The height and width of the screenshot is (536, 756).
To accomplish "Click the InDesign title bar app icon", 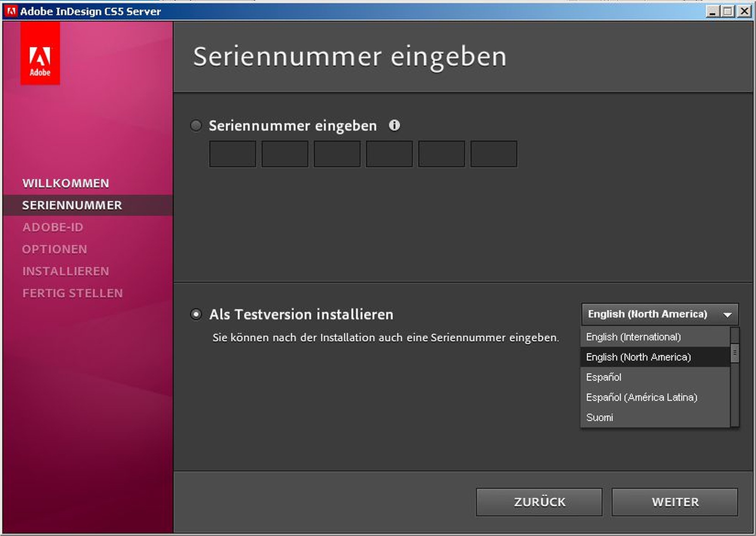I will coord(11,11).
